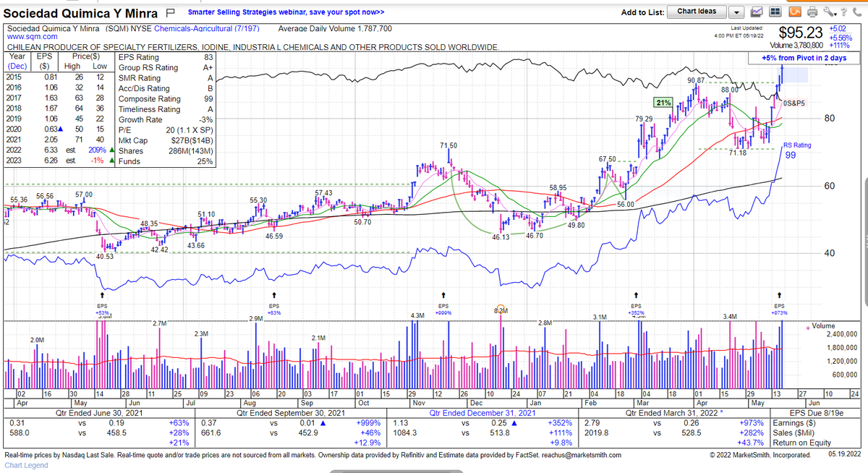This screenshot has width=868, height=473.
Task: Click the 3.4M volume spike label
Action: point(731,316)
